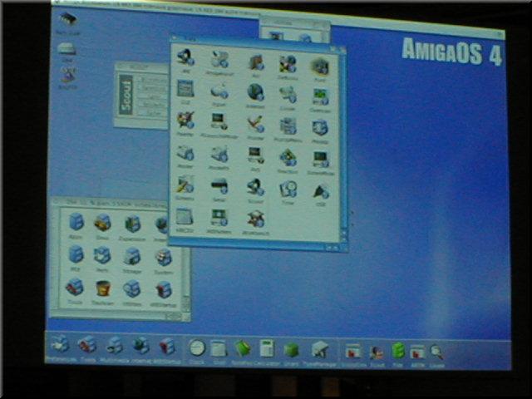This screenshot has width=532, height=399.
Task: Open the Expansion drawer in disk window
Action: coord(132,224)
